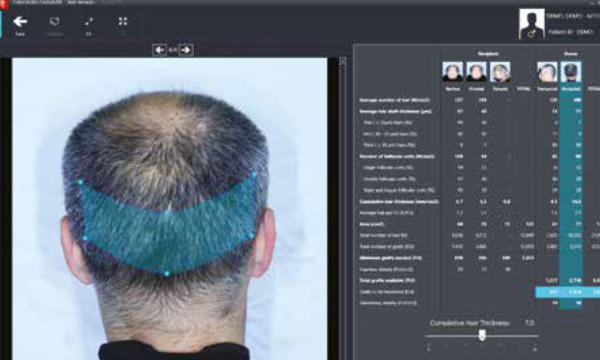Go to previous image with left arrow

click(159, 50)
